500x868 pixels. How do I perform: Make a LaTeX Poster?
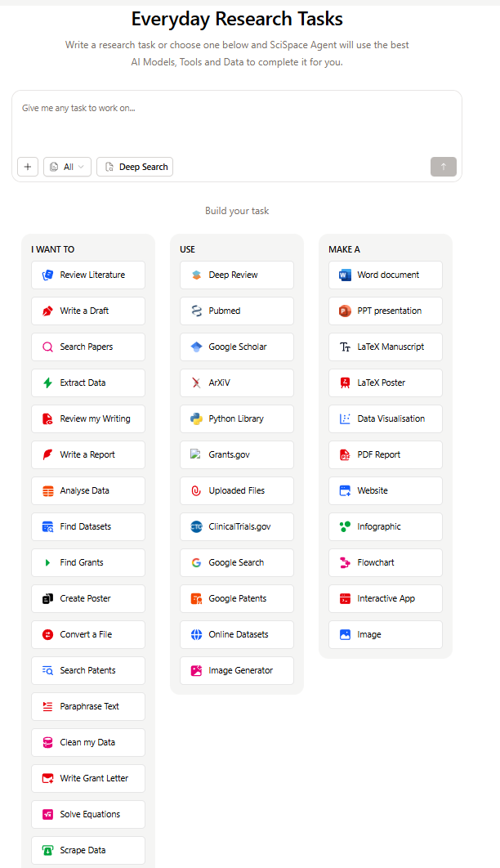386,383
